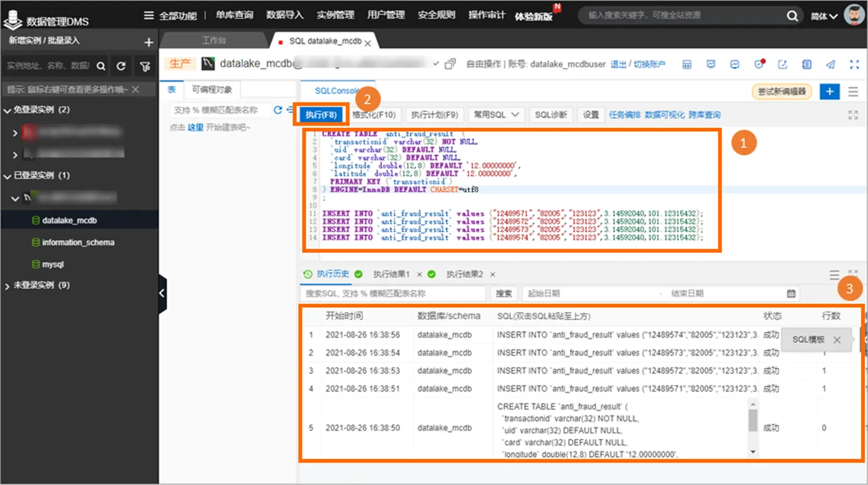
Task: Refresh the table list next to table search
Action: (278, 110)
